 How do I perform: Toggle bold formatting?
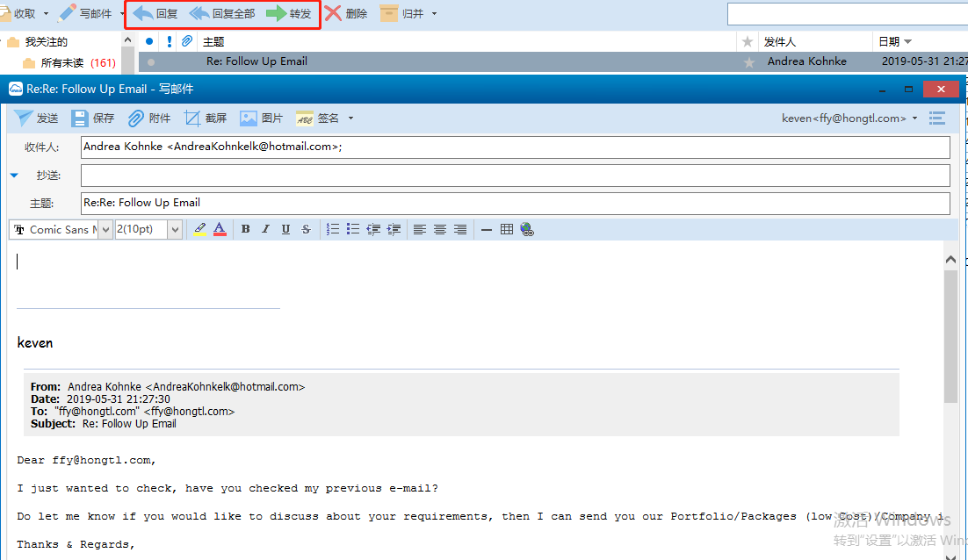tap(246, 229)
